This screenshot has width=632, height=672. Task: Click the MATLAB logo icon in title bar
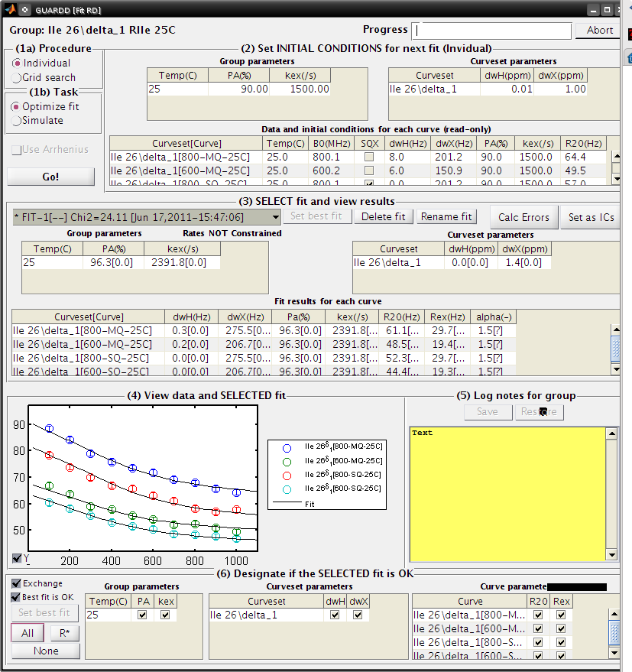(x=10, y=9)
